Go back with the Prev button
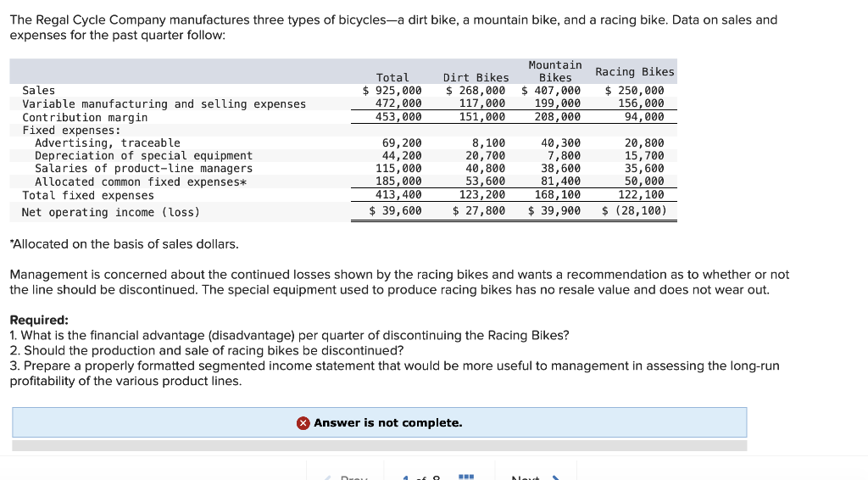Image resolution: width=868 pixels, height=480 pixels. pyautogui.click(x=346, y=477)
